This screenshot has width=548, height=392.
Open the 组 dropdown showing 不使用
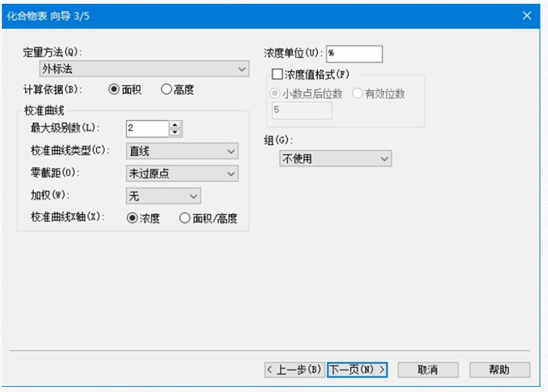335,159
